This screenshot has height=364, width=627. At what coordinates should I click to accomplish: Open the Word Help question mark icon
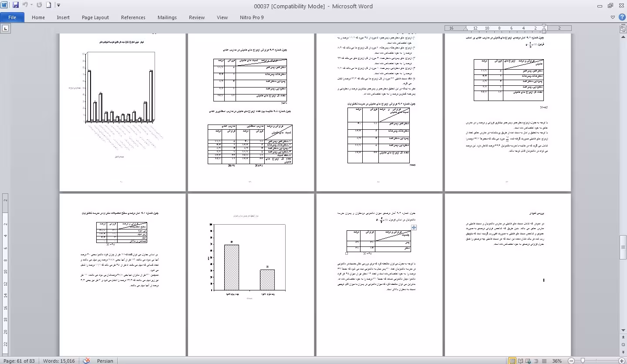coord(622,17)
